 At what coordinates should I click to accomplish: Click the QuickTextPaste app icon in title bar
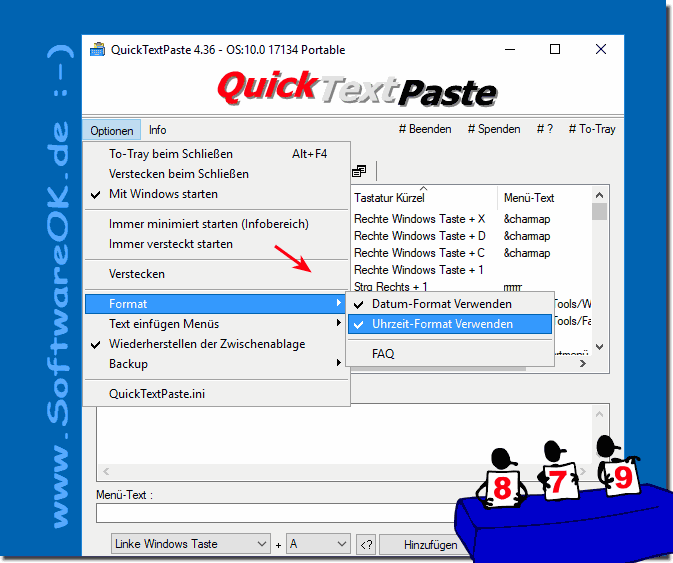point(97,50)
